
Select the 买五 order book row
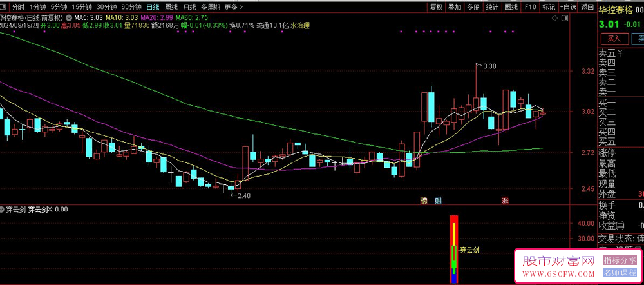tap(621, 142)
